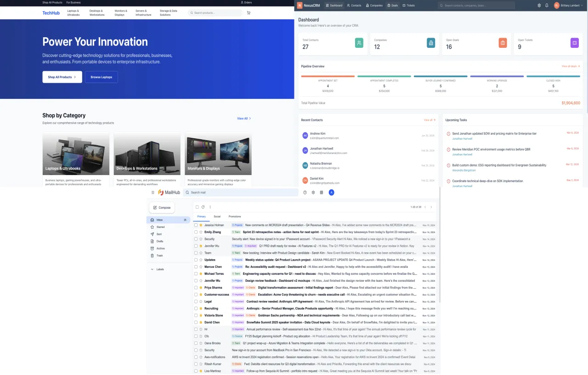Open MailHub apps grid icon
588x375 pixels.
point(322,193)
